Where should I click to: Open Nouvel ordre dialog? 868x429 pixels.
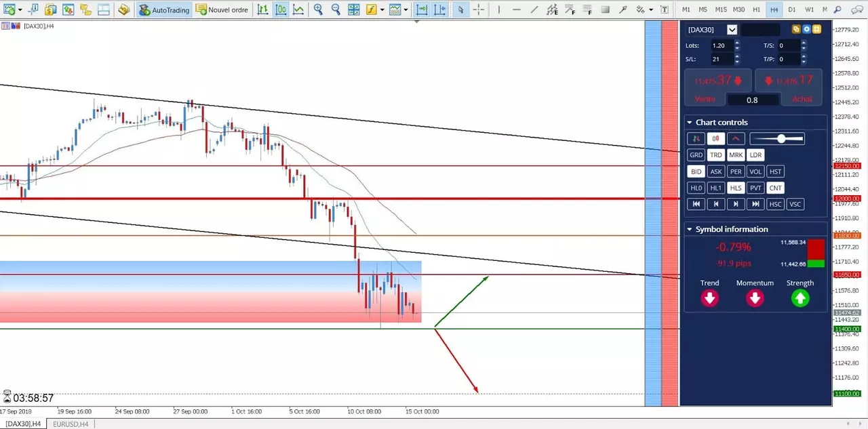222,9
